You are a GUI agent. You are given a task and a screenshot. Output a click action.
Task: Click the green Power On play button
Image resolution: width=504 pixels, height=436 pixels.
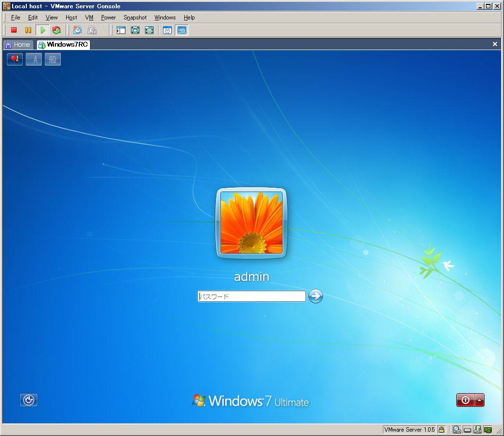[x=42, y=30]
